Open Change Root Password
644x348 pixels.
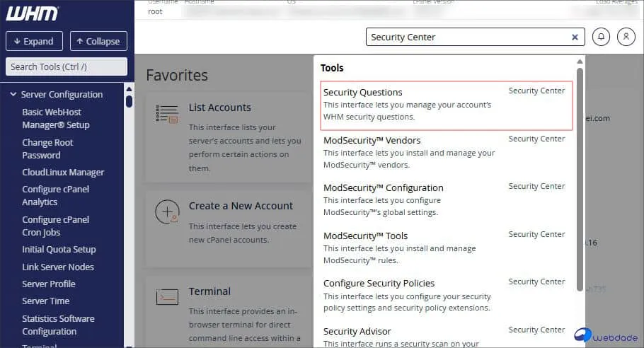[47, 149]
